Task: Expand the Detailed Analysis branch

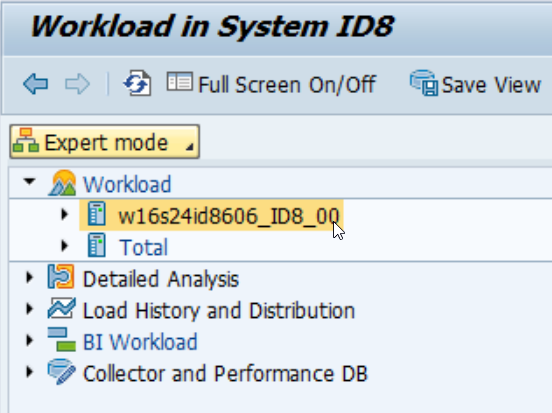Action: point(30,277)
